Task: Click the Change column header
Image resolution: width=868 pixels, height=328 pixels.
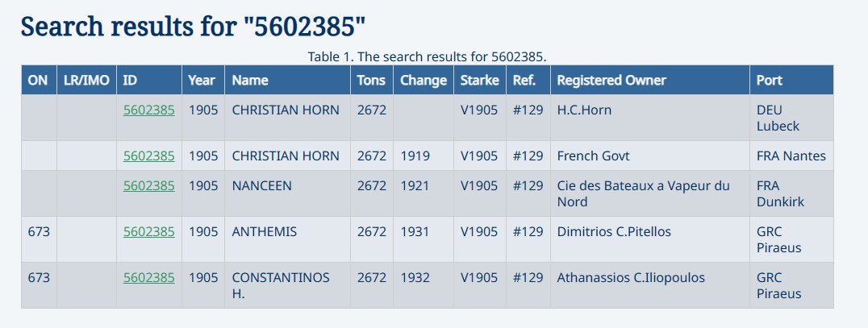Action: (x=423, y=80)
